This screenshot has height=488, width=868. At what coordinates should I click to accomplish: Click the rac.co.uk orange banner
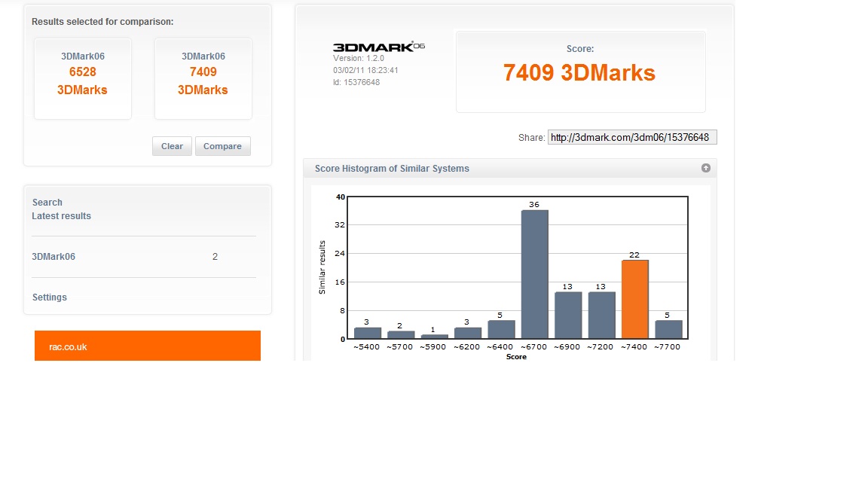147,346
